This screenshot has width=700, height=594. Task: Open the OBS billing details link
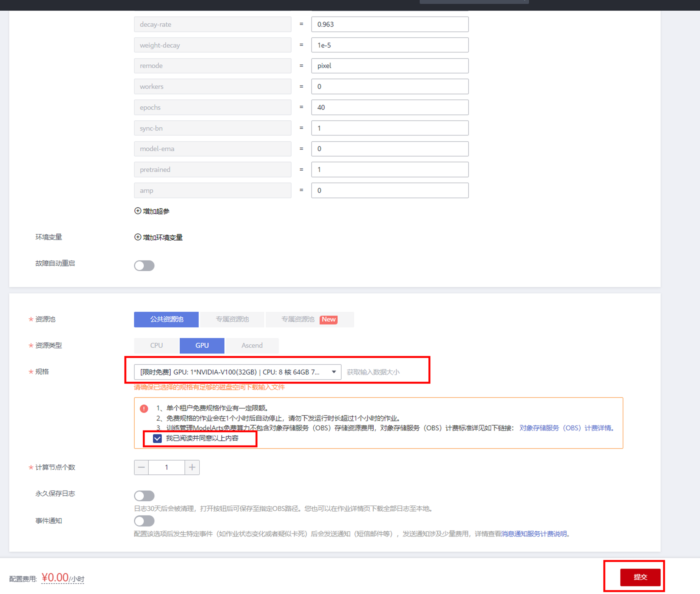coord(567,428)
